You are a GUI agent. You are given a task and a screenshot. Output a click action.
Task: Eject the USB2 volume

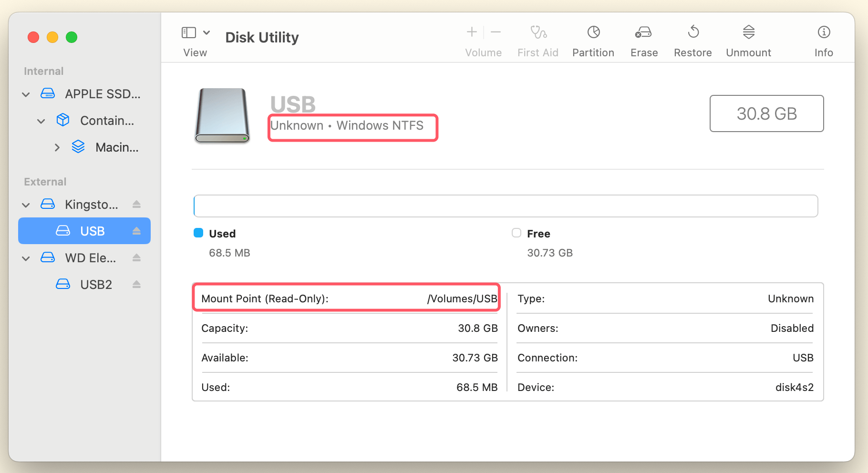[137, 284]
